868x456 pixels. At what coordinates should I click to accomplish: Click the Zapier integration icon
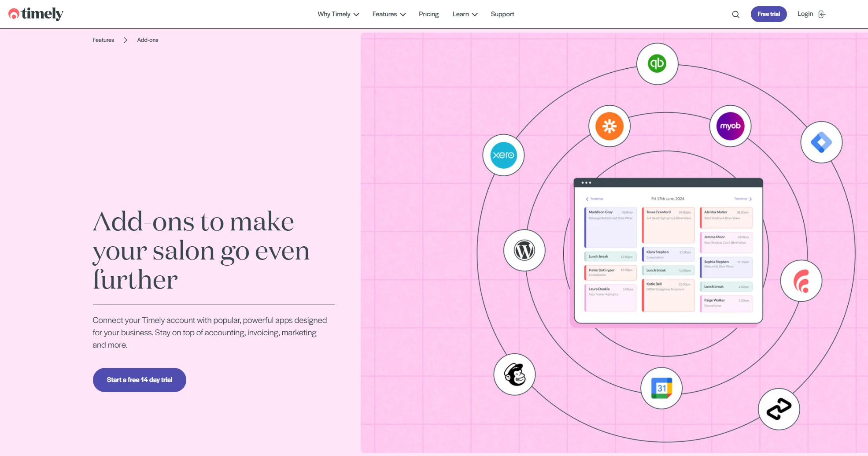click(x=609, y=126)
